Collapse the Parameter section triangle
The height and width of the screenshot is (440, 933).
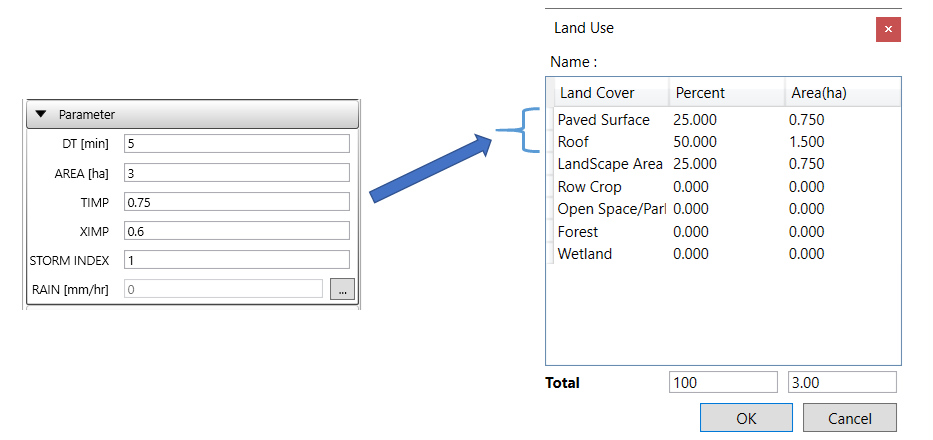point(41,114)
